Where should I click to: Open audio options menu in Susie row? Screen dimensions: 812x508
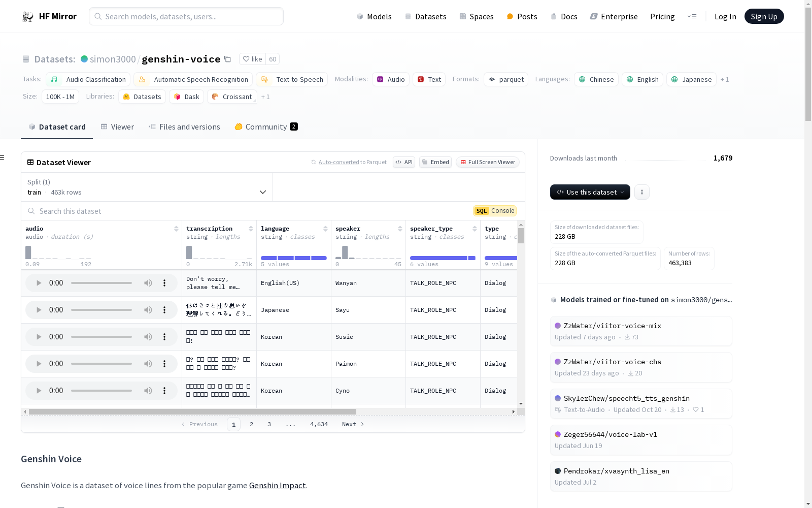[164, 337]
